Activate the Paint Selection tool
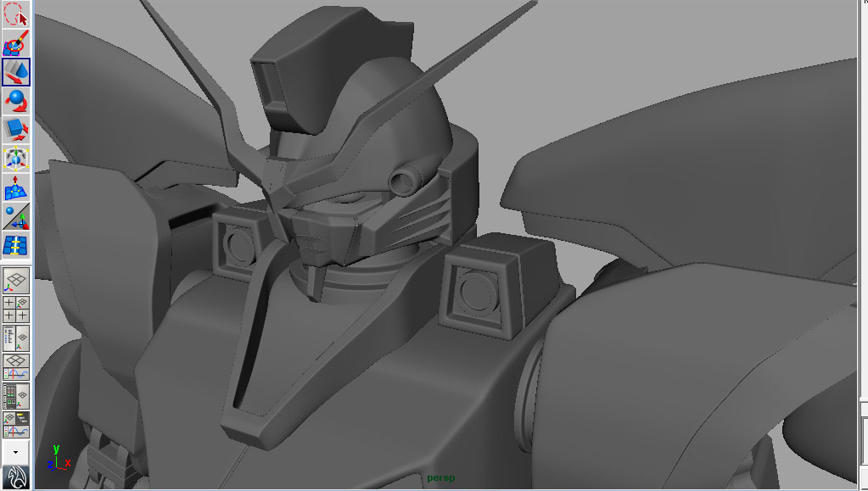 pyautogui.click(x=15, y=43)
